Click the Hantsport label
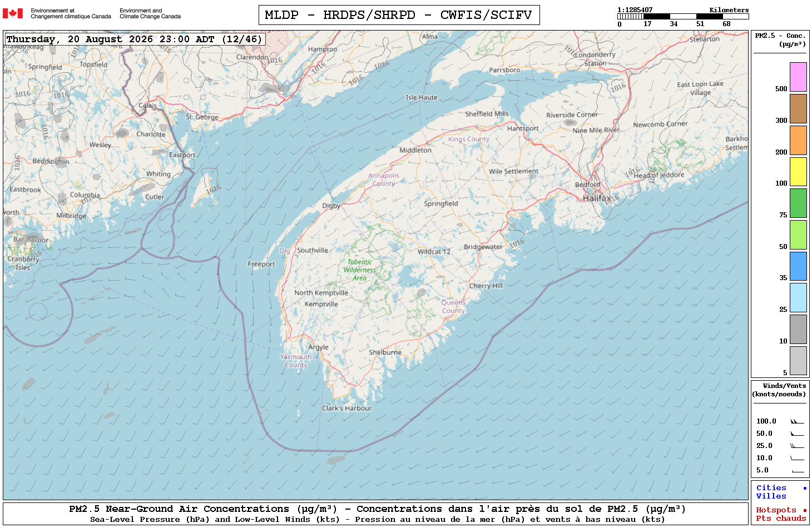This screenshot has width=812, height=528. click(x=523, y=128)
